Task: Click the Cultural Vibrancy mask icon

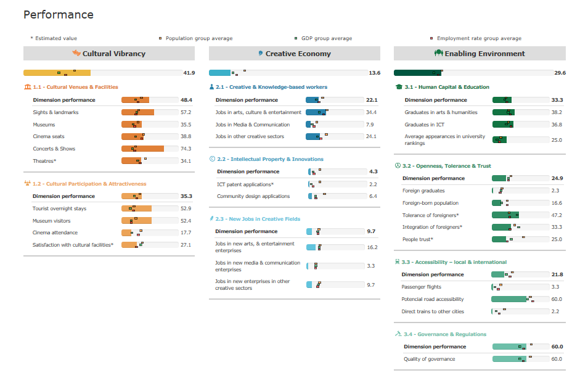Action: tap(76, 54)
